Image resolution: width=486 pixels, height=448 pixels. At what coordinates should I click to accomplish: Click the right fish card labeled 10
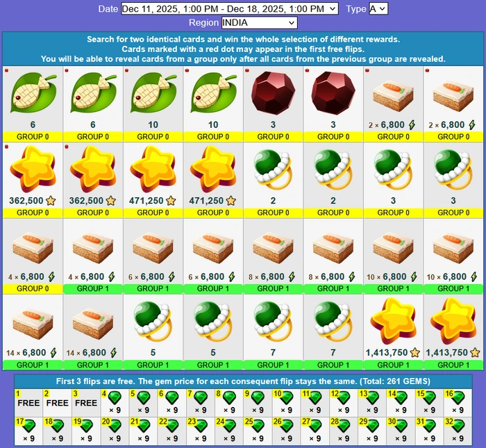pyautogui.click(x=213, y=104)
